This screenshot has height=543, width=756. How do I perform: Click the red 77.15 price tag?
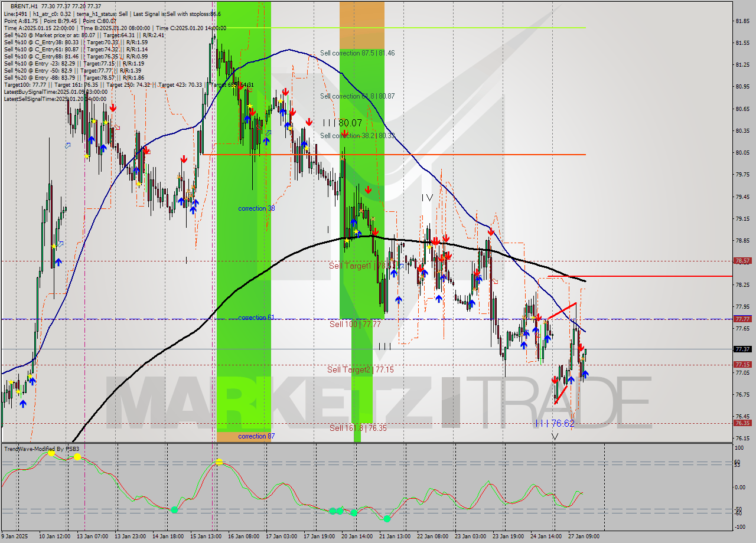pyautogui.click(x=742, y=364)
